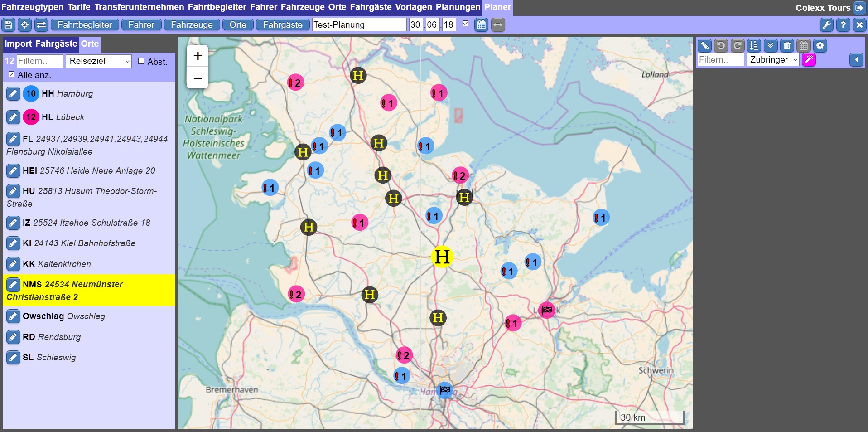
Task: Collapse right panel with left arrow button
Action: (x=856, y=60)
